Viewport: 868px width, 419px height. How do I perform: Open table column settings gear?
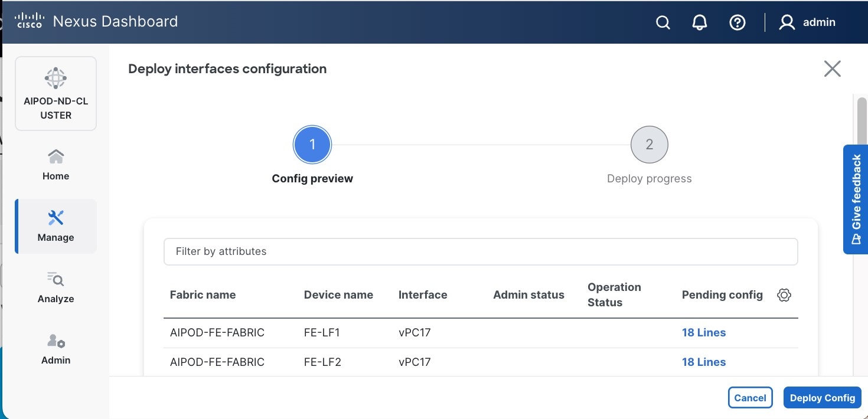coord(784,295)
